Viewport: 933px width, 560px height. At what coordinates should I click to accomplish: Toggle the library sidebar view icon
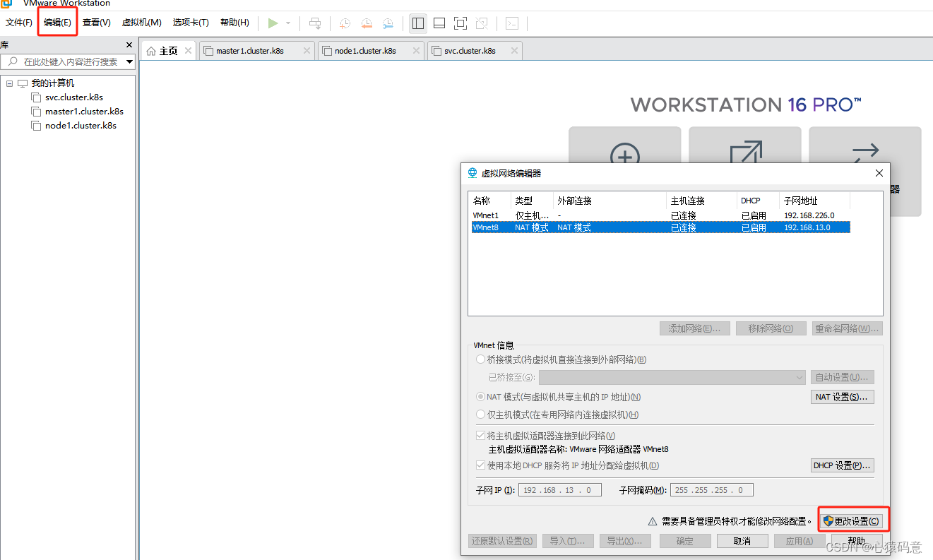pos(418,23)
